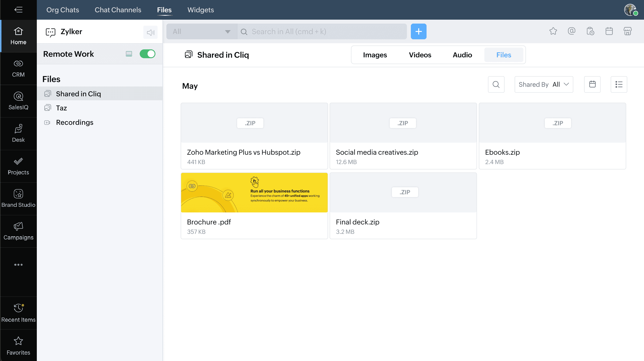
Task: Expand the Shared By filter dropdown
Action: tap(544, 84)
